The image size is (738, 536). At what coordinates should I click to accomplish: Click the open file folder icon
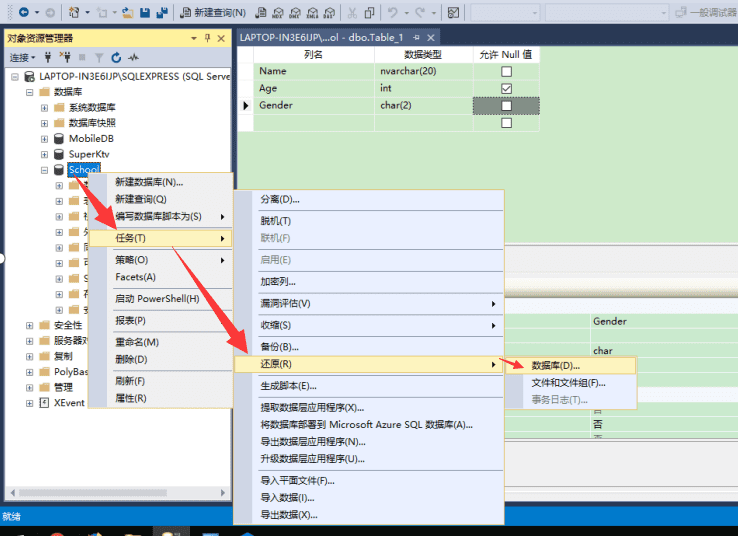click(128, 12)
